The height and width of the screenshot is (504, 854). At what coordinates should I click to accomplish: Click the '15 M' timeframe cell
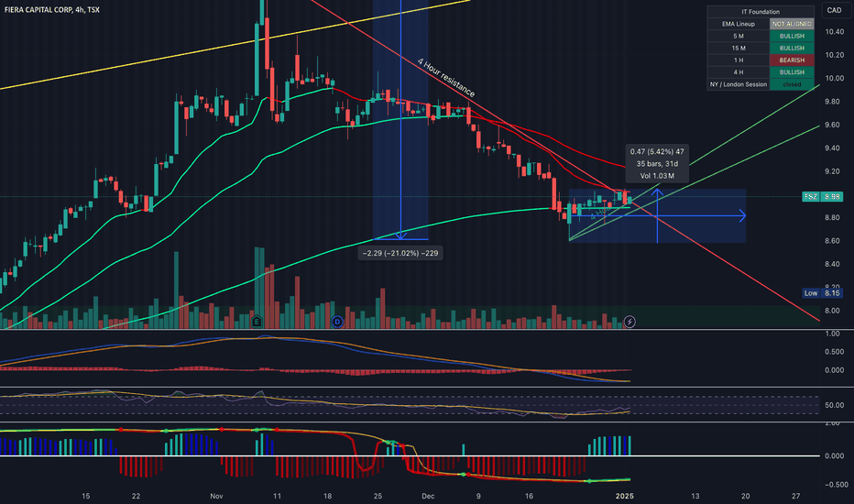739,48
